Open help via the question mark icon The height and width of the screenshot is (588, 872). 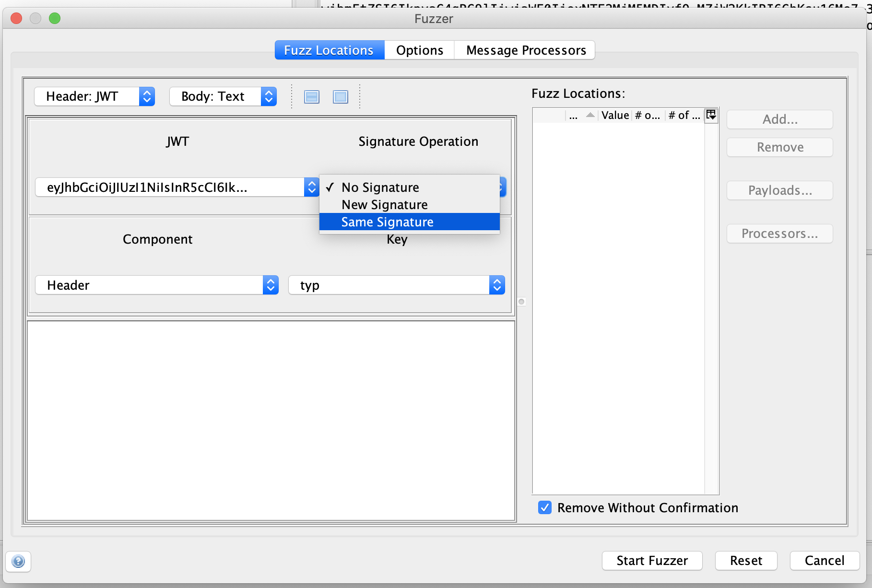18,561
